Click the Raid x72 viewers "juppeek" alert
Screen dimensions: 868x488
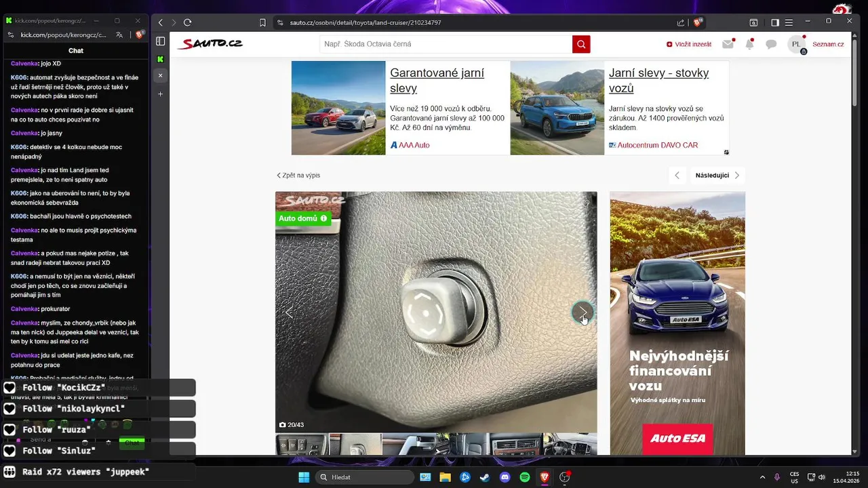tap(98, 472)
